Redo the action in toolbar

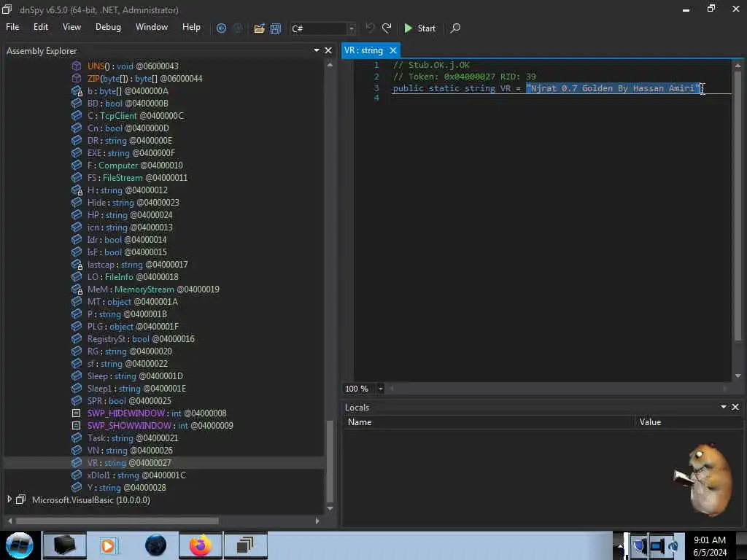click(387, 28)
